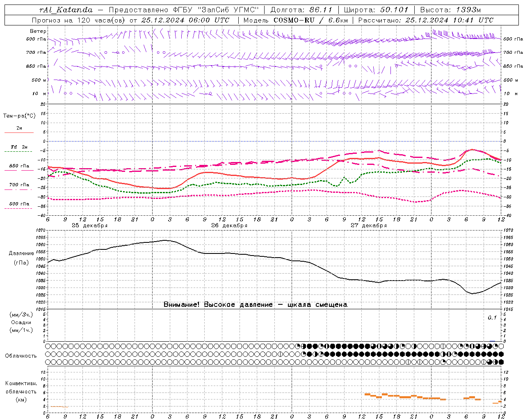Click the station title 'rAi_Katanda'
Image resolution: width=525 pixels, height=420 pixels.
(66, 10)
